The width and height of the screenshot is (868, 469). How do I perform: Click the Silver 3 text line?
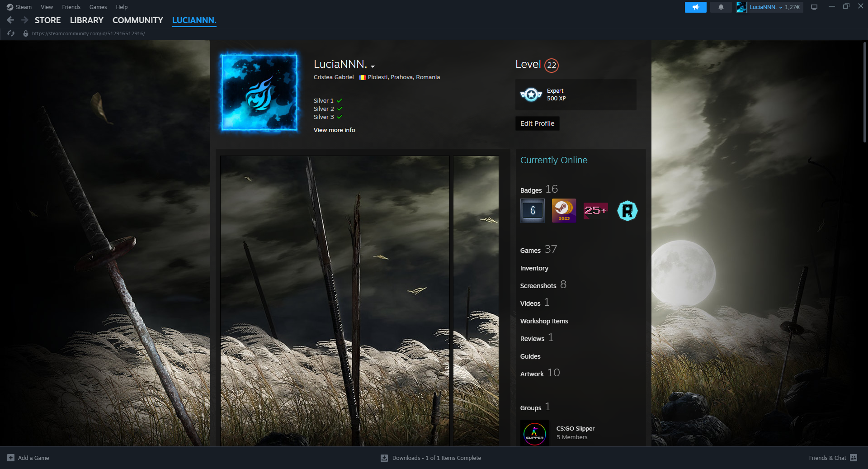[324, 117]
